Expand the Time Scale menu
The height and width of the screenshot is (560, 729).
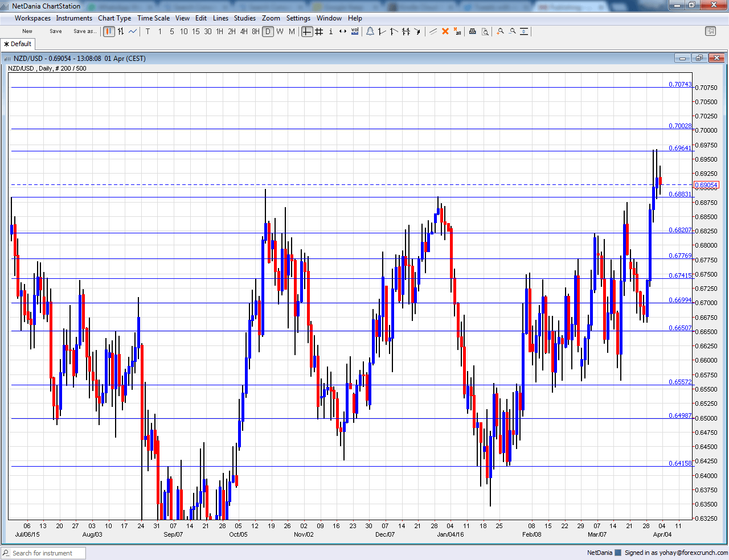tap(153, 18)
